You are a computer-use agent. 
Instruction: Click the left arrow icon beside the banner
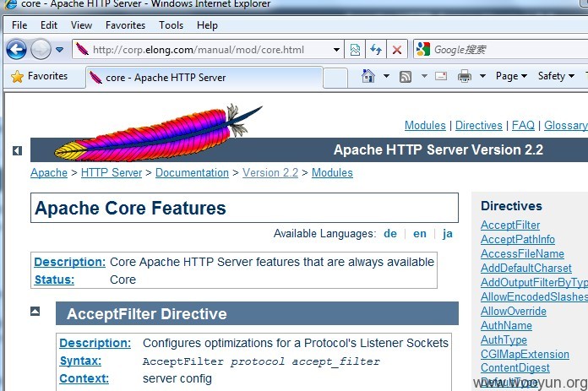(x=17, y=150)
